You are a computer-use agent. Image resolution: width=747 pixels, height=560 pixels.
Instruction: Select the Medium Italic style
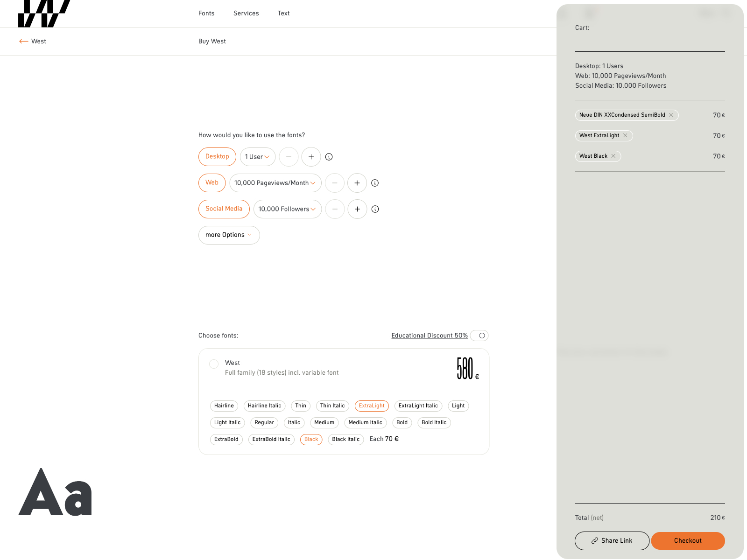[366, 423]
